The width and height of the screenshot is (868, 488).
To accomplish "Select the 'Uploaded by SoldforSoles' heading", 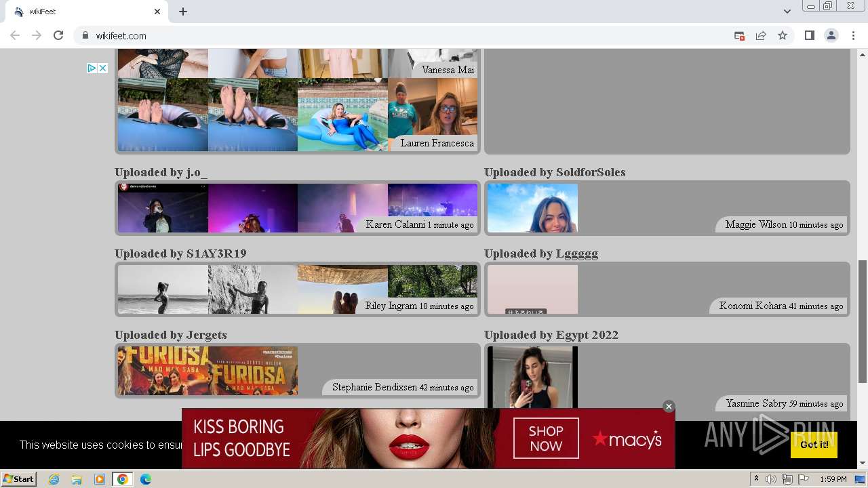I will (555, 172).
